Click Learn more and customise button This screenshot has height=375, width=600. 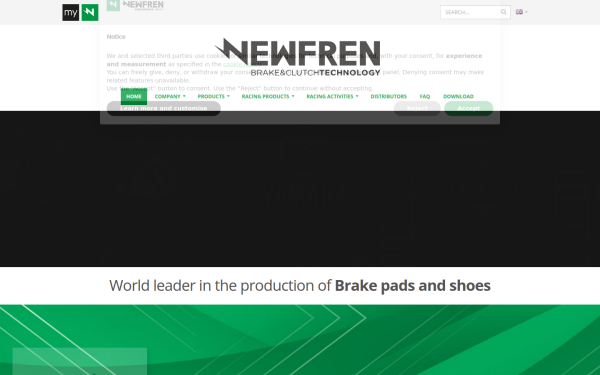click(164, 108)
